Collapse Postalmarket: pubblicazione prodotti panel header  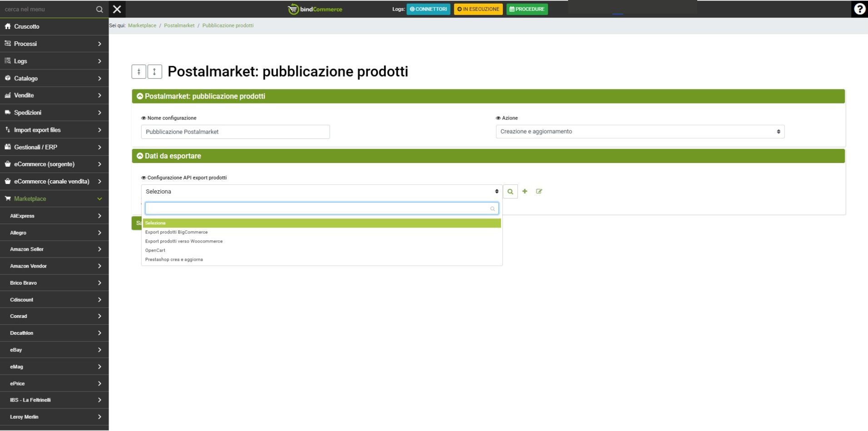(140, 96)
